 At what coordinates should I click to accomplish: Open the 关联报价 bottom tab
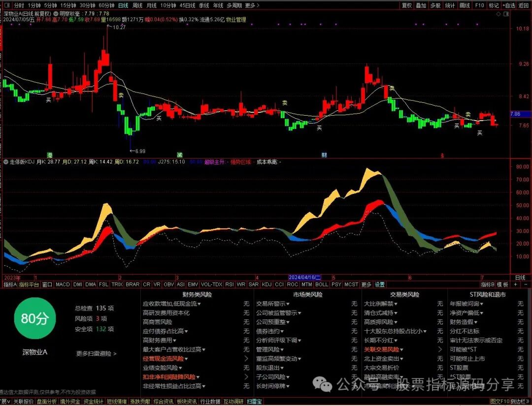[24, 402]
